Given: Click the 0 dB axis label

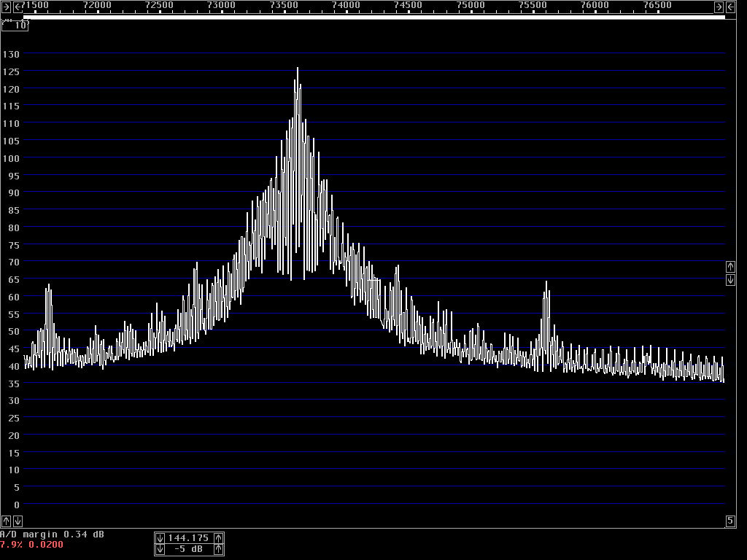Looking at the screenshot, I should pos(17,505).
